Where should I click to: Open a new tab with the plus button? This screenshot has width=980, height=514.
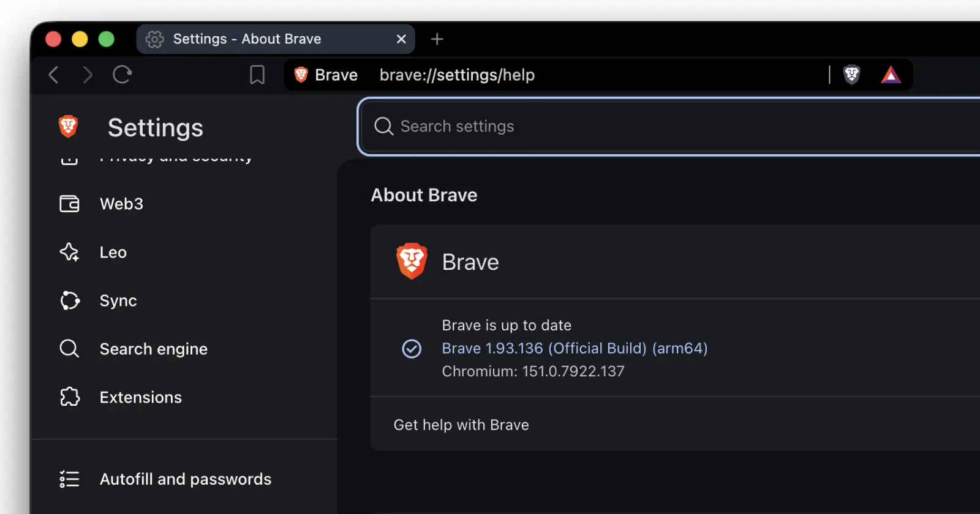437,39
